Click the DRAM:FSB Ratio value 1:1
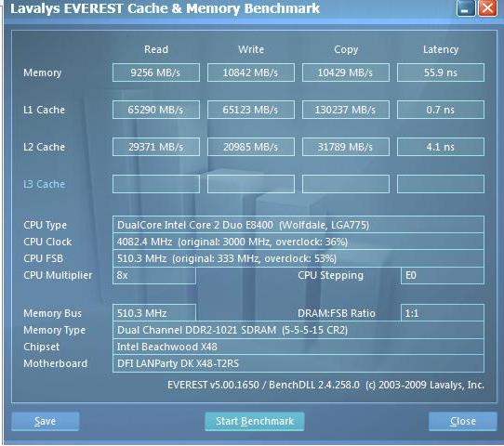504x446 pixels. 443,313
